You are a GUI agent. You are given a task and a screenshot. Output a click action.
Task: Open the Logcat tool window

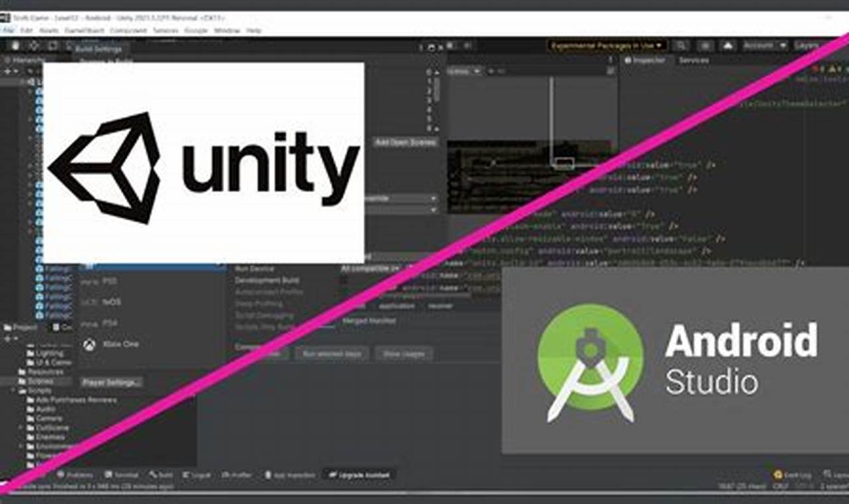tap(197, 475)
